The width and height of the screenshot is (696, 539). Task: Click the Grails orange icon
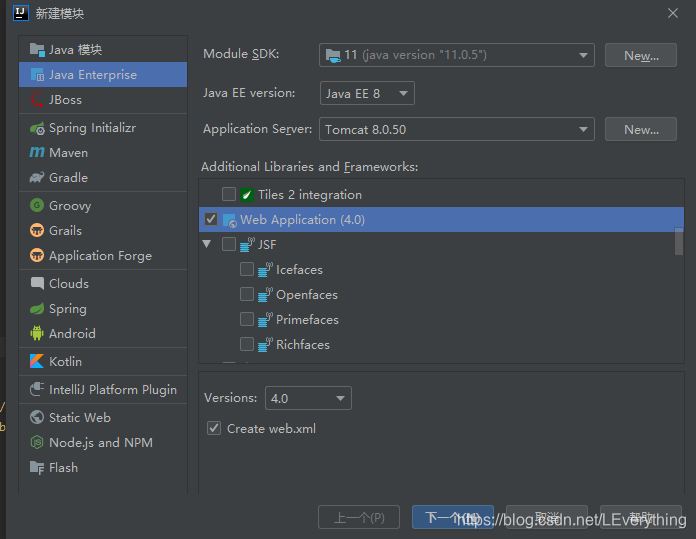pyautogui.click(x=37, y=230)
